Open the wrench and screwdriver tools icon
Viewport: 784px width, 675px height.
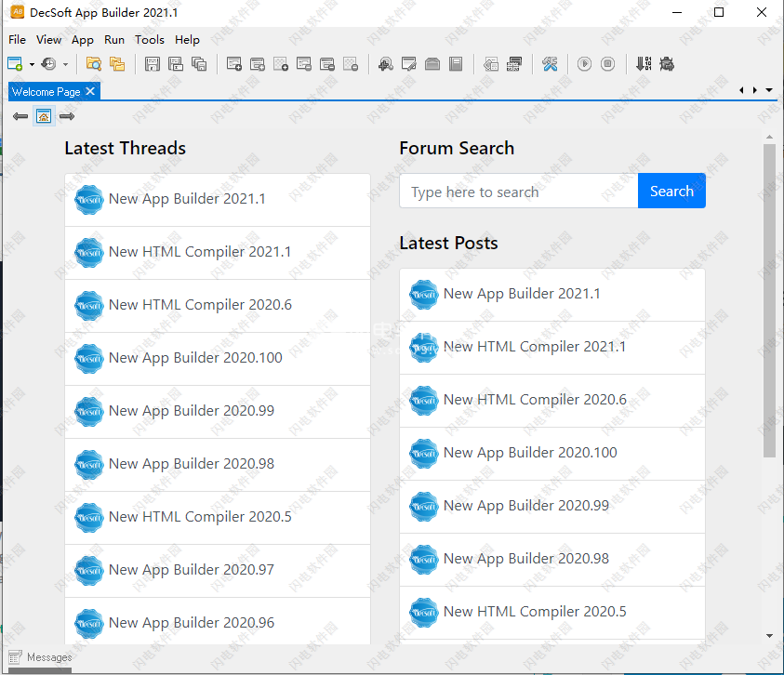click(x=550, y=64)
